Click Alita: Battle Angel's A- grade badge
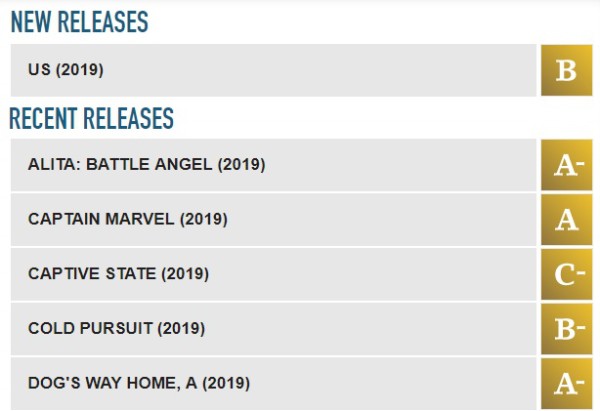 pyautogui.click(x=566, y=165)
